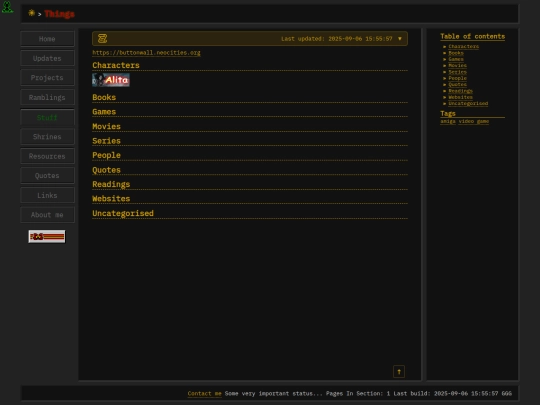Open the Resources section
This screenshot has height=405, width=540.
[47, 156]
